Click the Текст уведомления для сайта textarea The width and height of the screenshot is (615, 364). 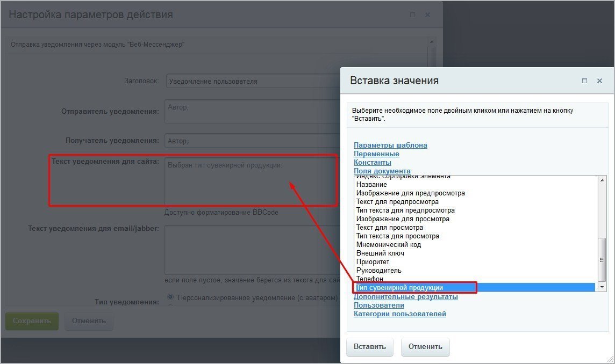tap(250, 181)
